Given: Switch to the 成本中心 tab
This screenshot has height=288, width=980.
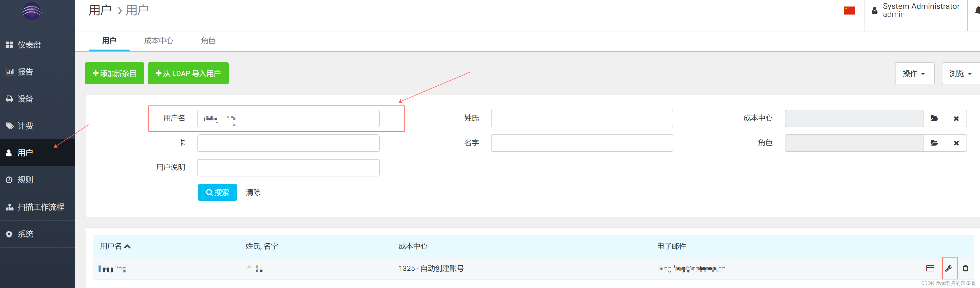Looking at the screenshot, I should tap(159, 41).
